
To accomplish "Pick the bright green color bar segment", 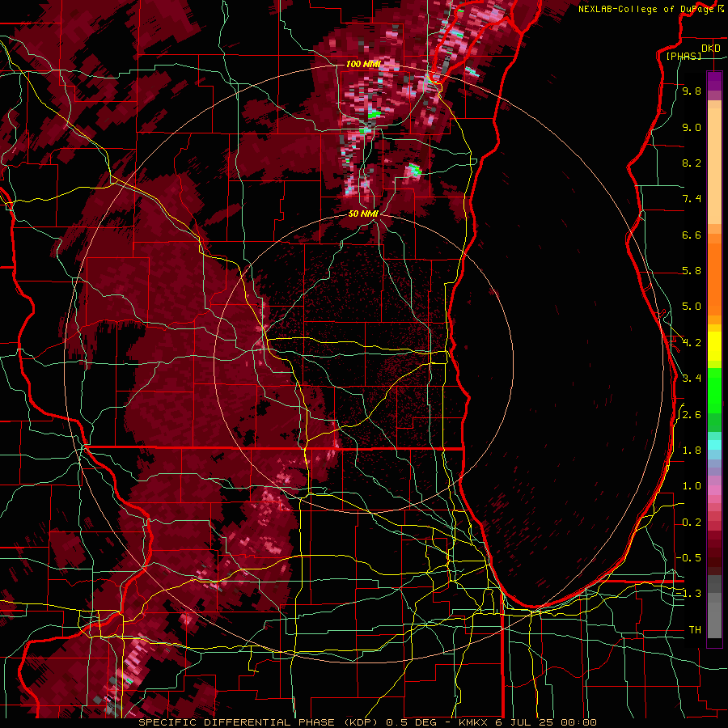I will [x=714, y=389].
